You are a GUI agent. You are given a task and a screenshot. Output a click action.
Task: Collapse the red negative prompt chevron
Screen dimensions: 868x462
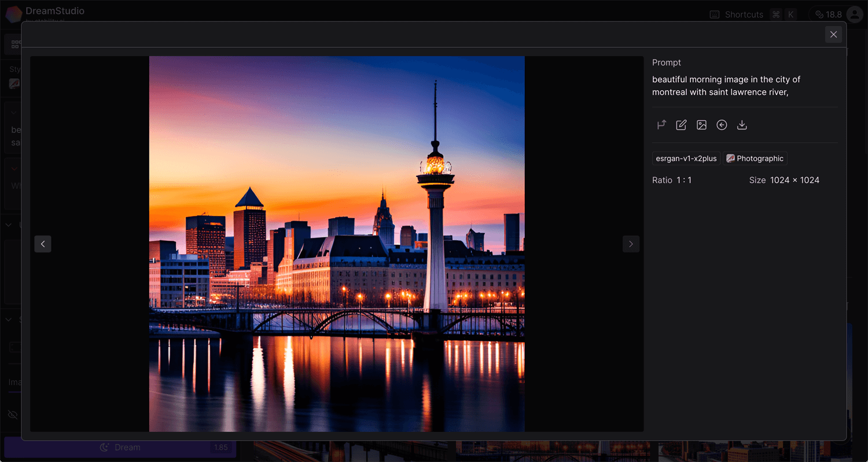(14, 168)
